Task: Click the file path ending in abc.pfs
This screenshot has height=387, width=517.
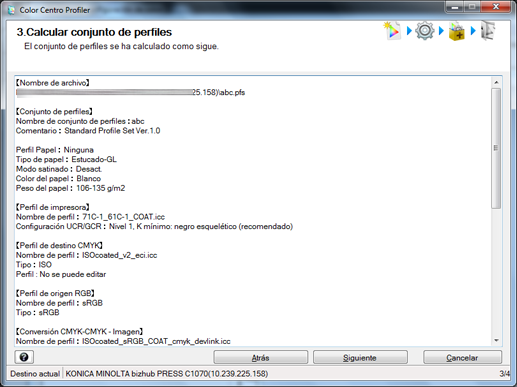Action: click(x=130, y=92)
